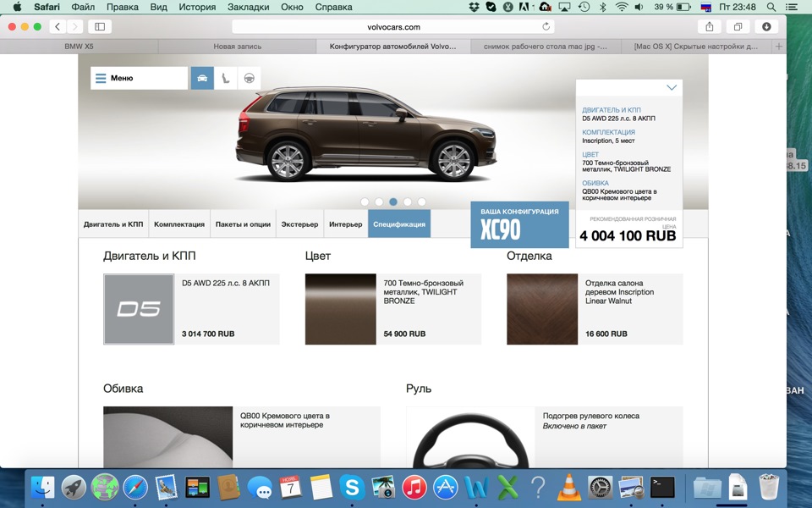Select the TWILIGHT BRONZE color swatch
812x508 pixels.
tap(339, 309)
